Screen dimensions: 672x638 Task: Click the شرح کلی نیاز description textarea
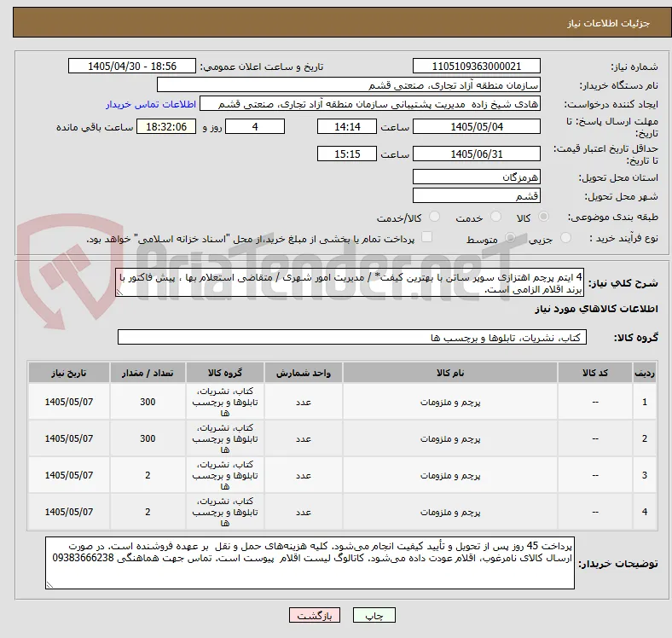pos(350,282)
